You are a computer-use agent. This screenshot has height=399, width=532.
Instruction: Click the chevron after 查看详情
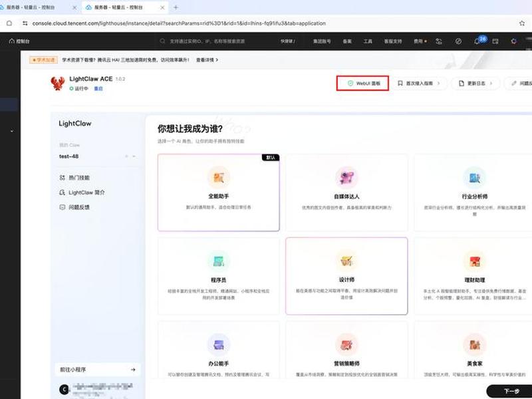click(x=217, y=60)
